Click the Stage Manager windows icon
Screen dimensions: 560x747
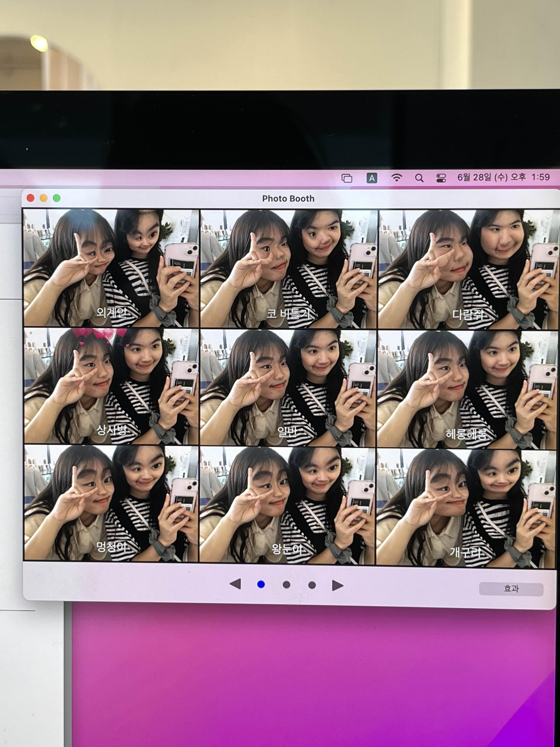tap(347, 178)
